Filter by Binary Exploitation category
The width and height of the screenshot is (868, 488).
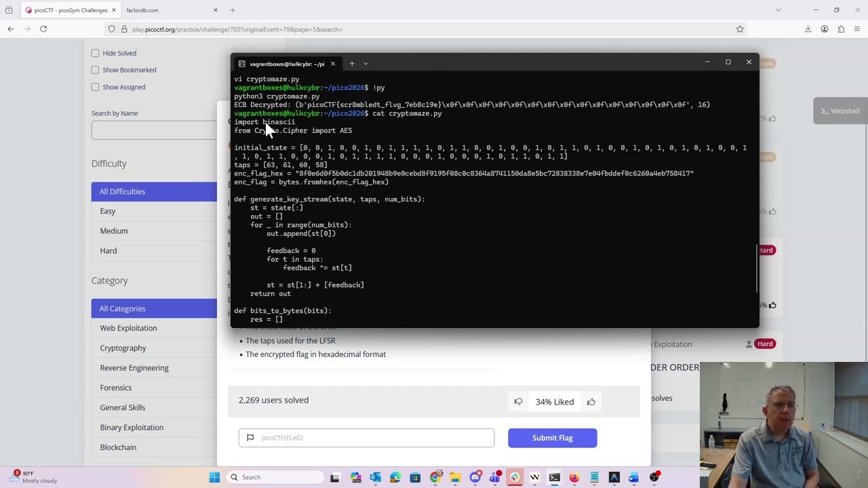point(154,428)
